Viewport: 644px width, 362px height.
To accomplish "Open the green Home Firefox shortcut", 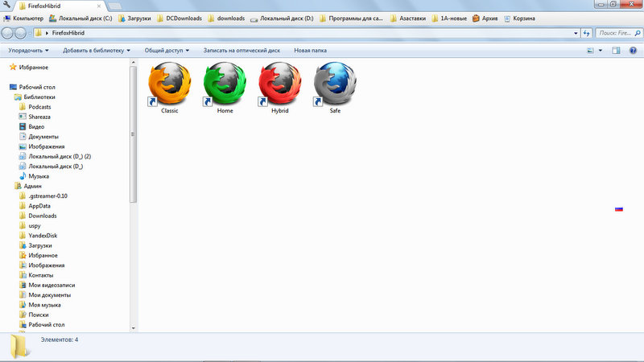I will 225,84.
